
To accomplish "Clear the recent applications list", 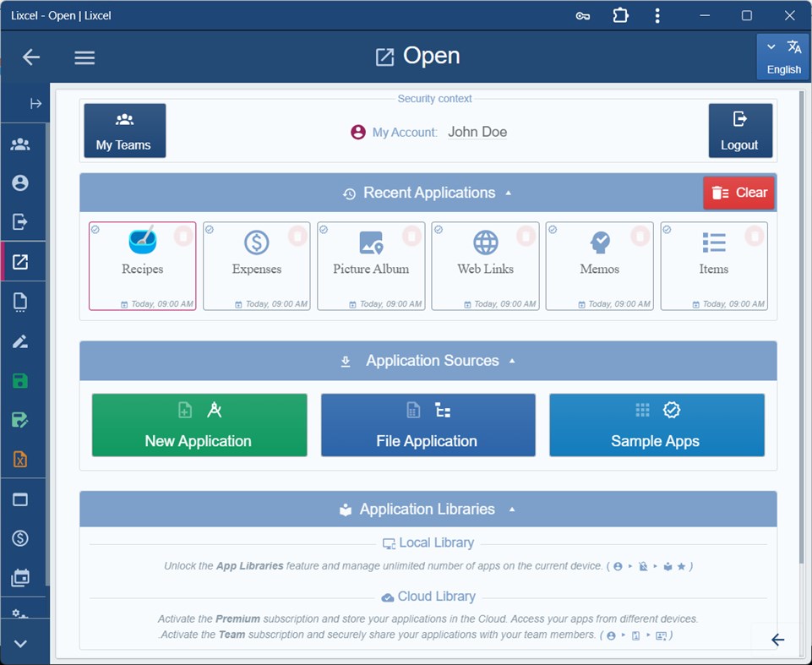I will [738, 193].
